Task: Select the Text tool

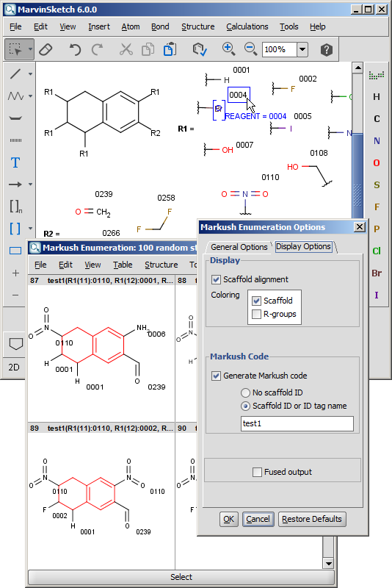Action: (x=15, y=162)
